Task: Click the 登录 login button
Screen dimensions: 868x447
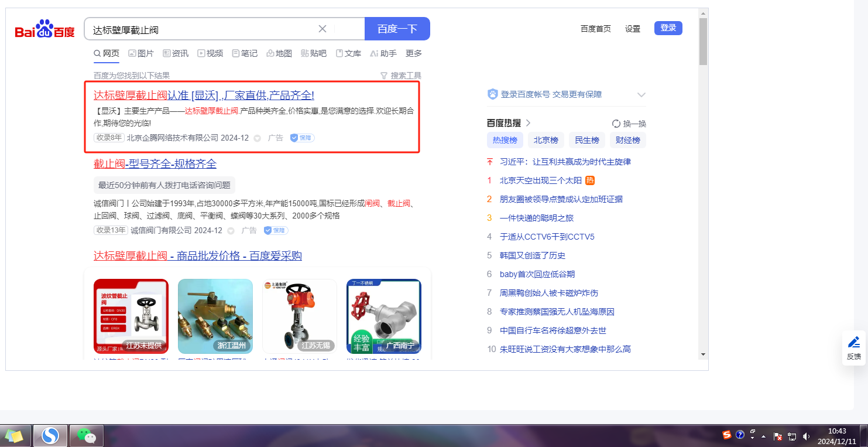Action: pyautogui.click(x=668, y=28)
